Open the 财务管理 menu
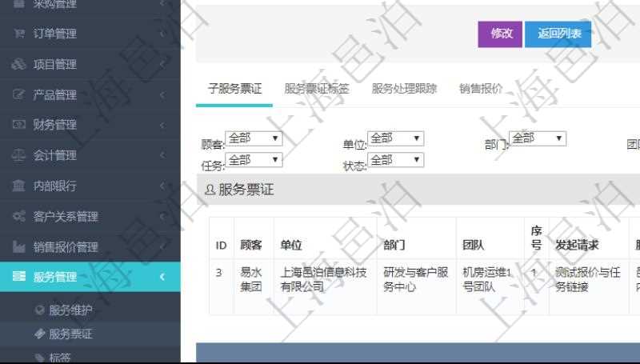The width and height of the screenshot is (640, 364). 90,125
